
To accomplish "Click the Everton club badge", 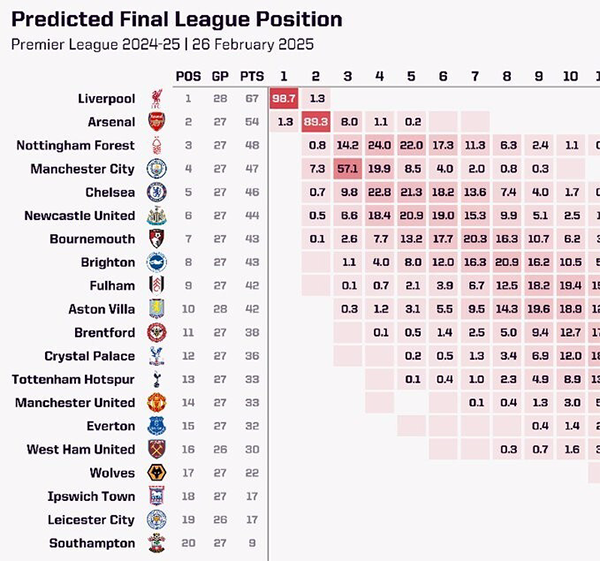I will tap(156, 426).
